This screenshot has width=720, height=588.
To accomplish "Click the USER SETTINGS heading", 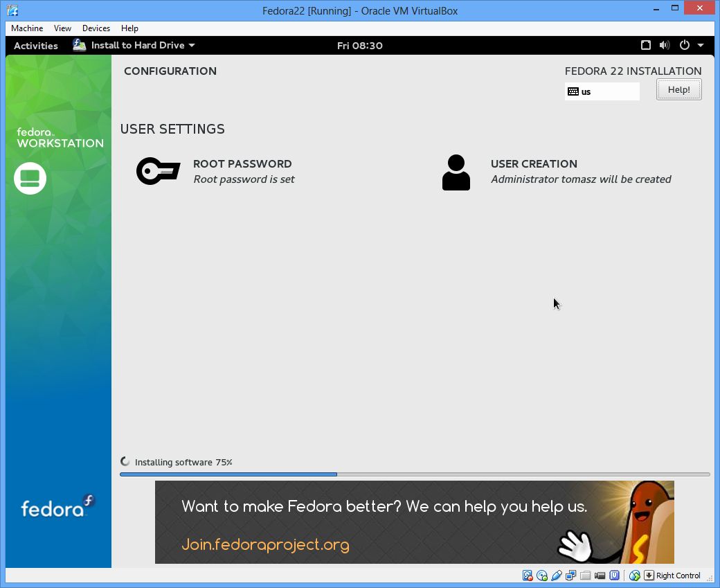I will tap(172, 129).
